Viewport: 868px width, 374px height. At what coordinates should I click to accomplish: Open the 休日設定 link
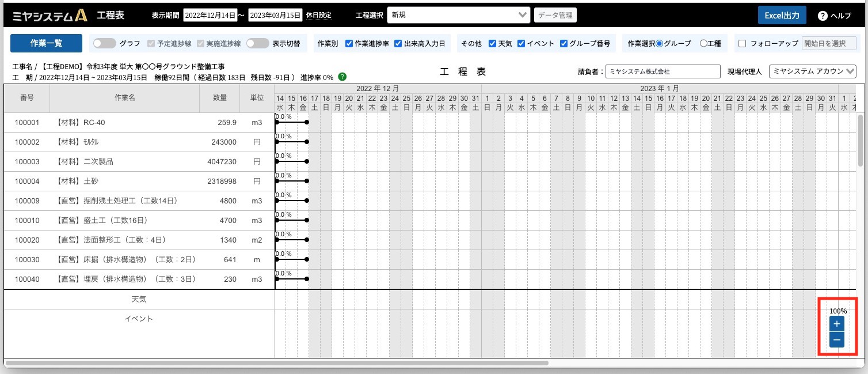pyautogui.click(x=319, y=16)
